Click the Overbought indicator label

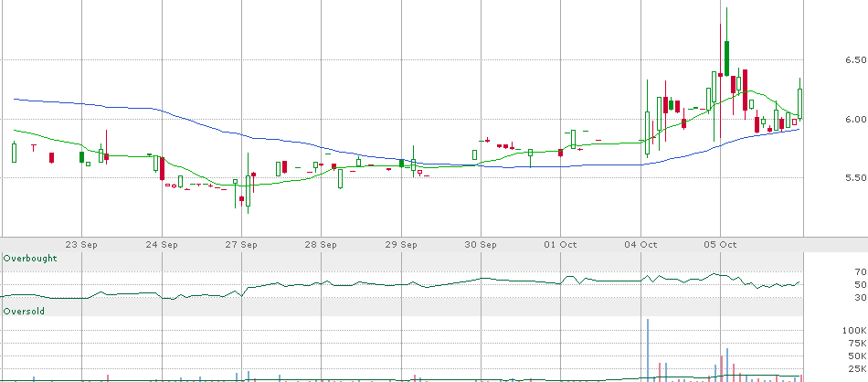click(x=30, y=259)
